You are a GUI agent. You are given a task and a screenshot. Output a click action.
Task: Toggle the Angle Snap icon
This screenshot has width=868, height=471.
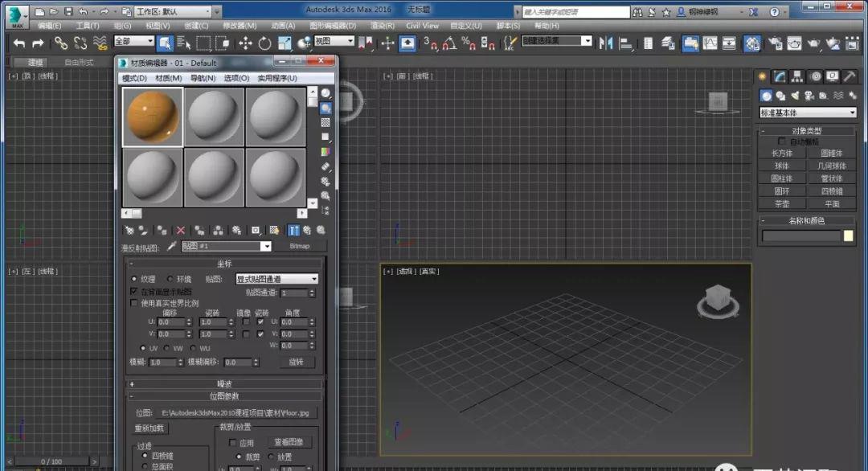[x=449, y=43]
